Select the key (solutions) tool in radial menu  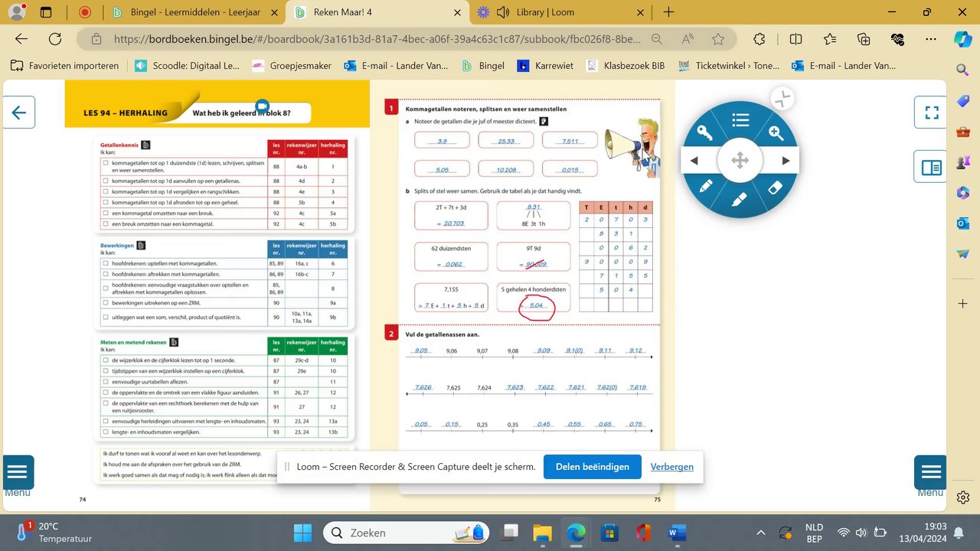pos(704,133)
